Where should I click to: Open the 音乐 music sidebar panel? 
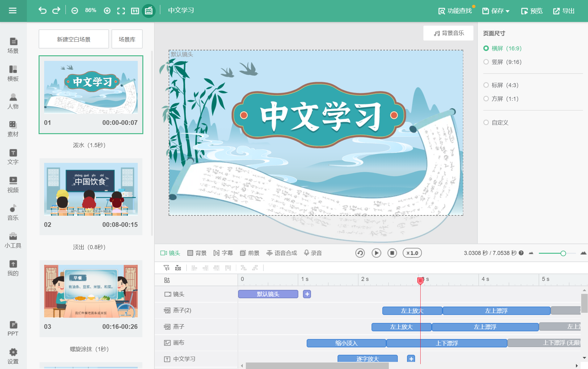pos(13,212)
